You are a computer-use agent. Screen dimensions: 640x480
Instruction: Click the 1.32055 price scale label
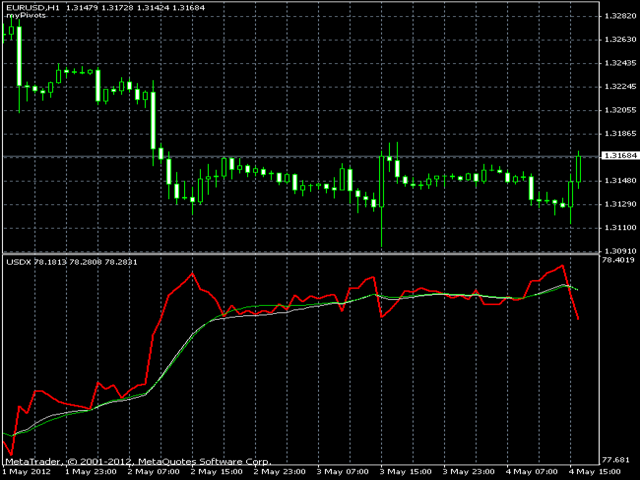pos(620,110)
